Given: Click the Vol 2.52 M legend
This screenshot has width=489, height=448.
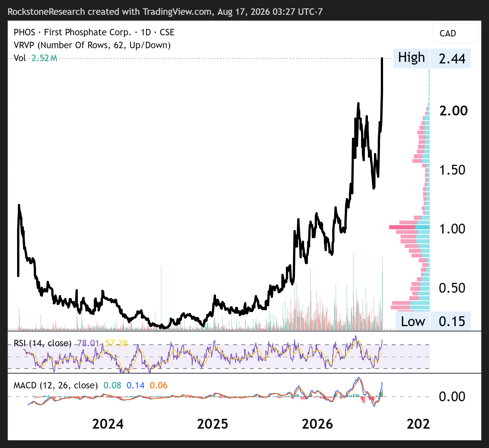Looking at the screenshot, I should pyautogui.click(x=35, y=58).
